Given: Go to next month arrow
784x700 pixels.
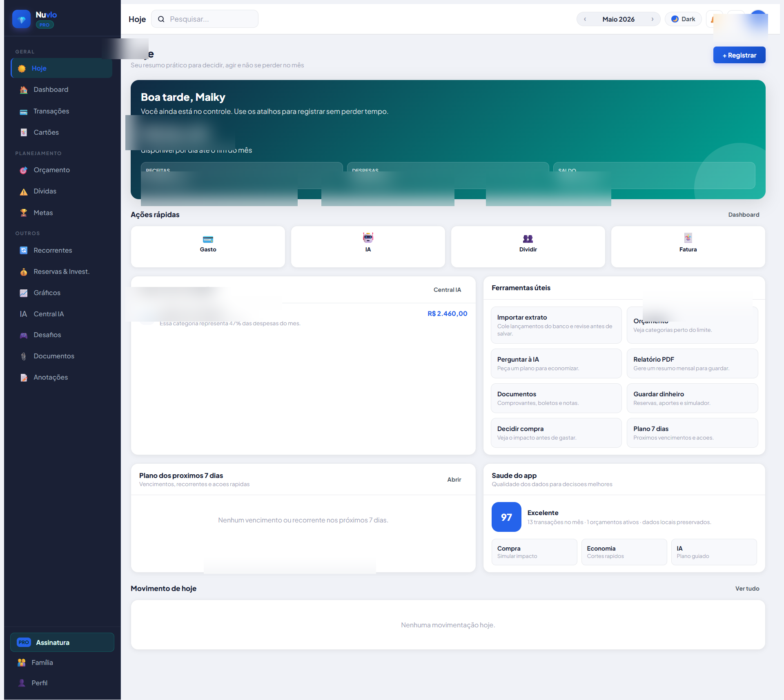Looking at the screenshot, I should [x=653, y=19].
